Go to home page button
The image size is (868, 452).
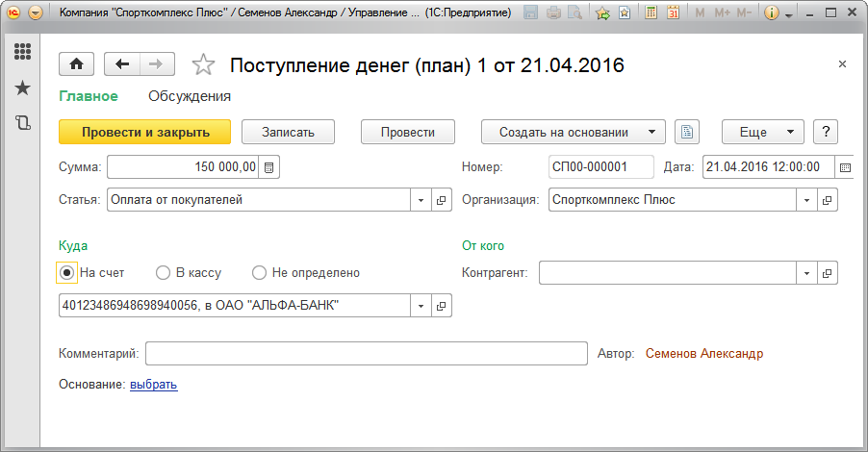[x=76, y=64]
